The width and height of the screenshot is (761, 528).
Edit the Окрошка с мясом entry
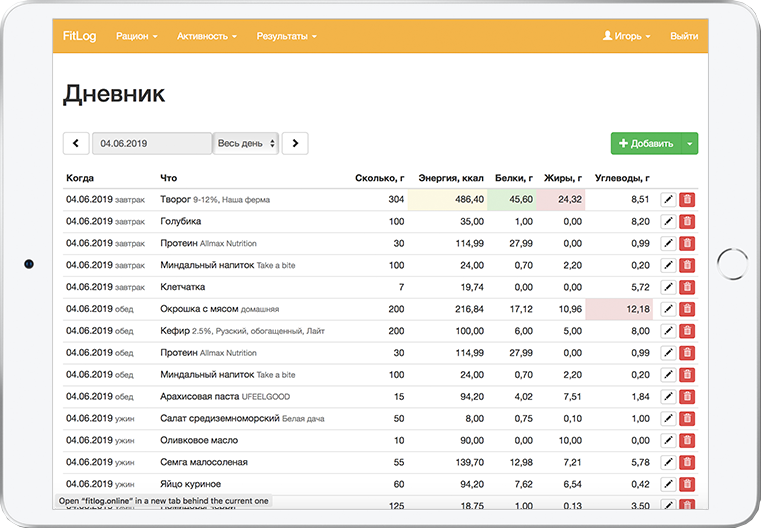point(669,310)
